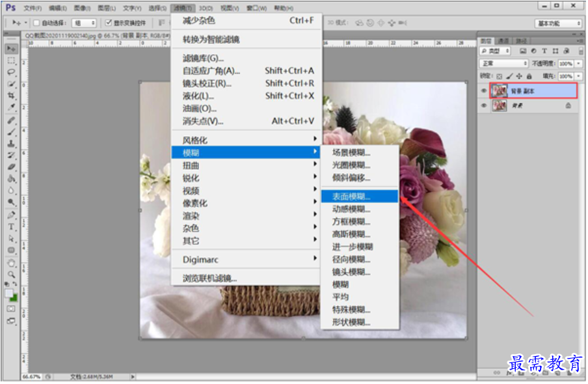Reset default foreground and background colors

[7, 284]
